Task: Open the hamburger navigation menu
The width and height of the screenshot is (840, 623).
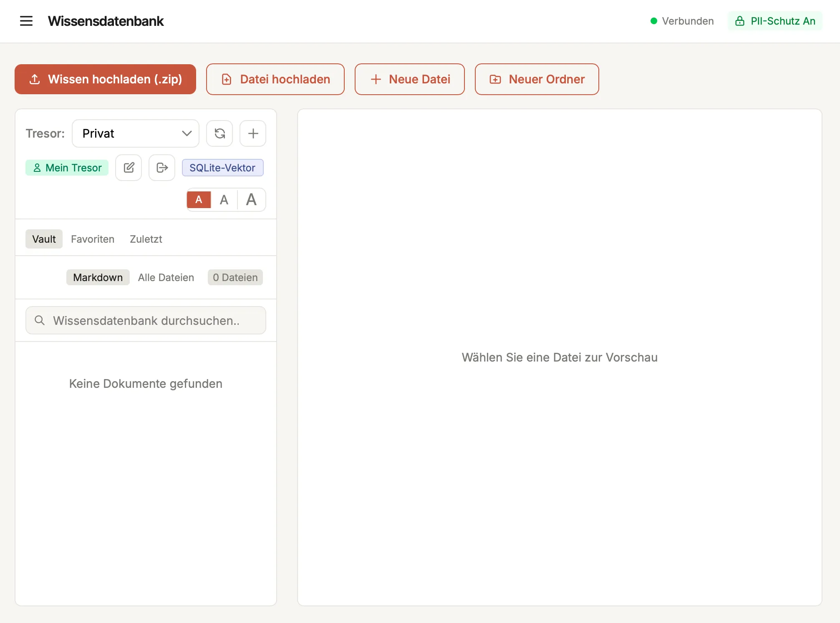Action: [x=26, y=21]
